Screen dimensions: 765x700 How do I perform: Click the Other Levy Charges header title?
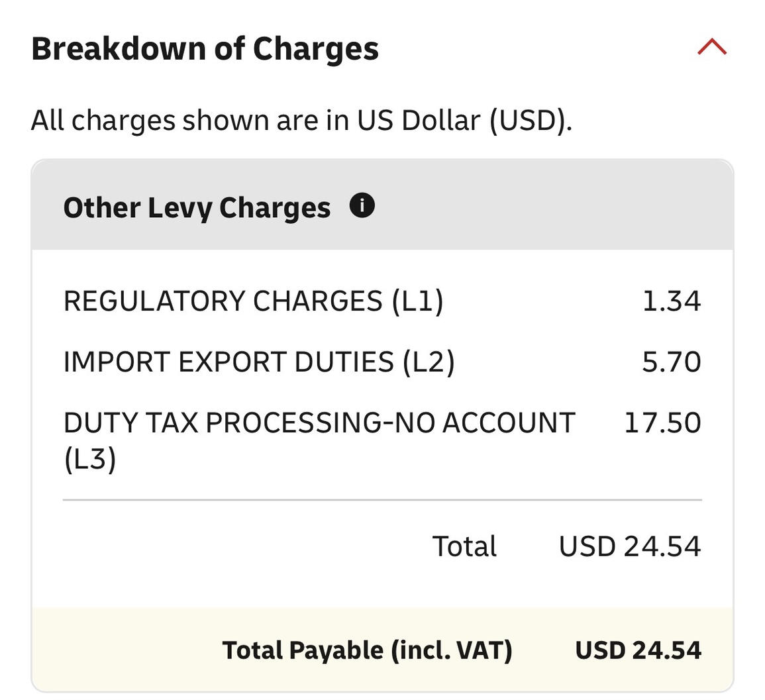pyautogui.click(x=197, y=207)
